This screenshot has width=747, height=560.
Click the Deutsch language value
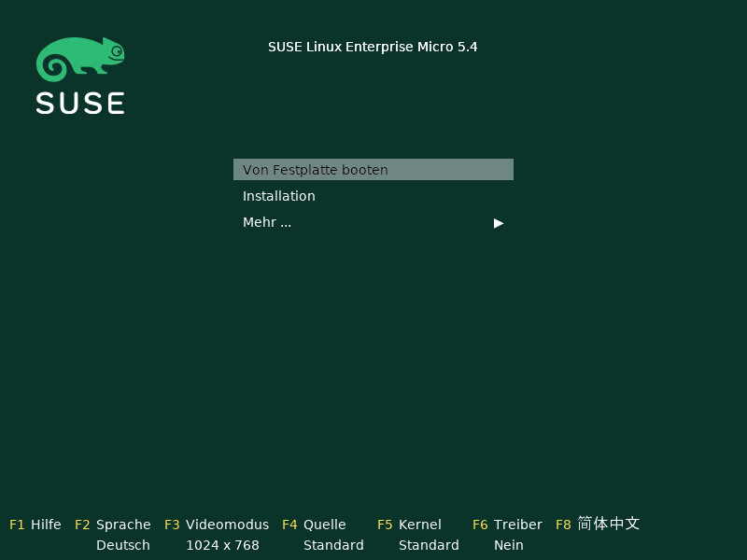[x=123, y=545]
